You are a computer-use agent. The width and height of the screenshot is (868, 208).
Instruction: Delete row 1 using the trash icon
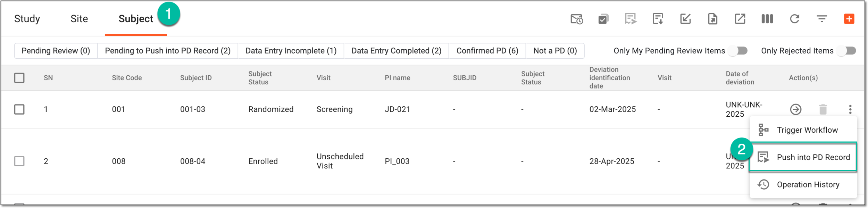tap(823, 109)
